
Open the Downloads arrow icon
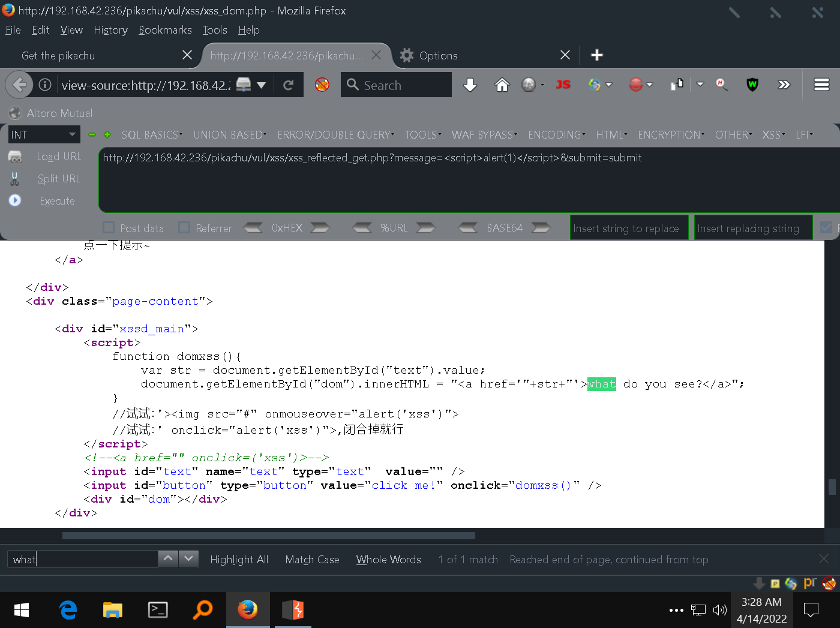click(x=470, y=85)
